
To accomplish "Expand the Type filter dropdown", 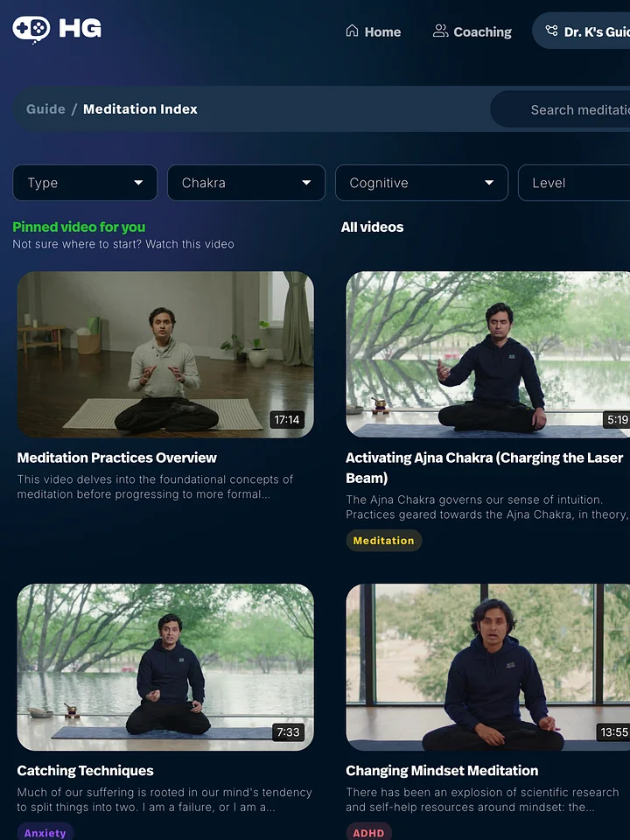I will pyautogui.click(x=85, y=183).
